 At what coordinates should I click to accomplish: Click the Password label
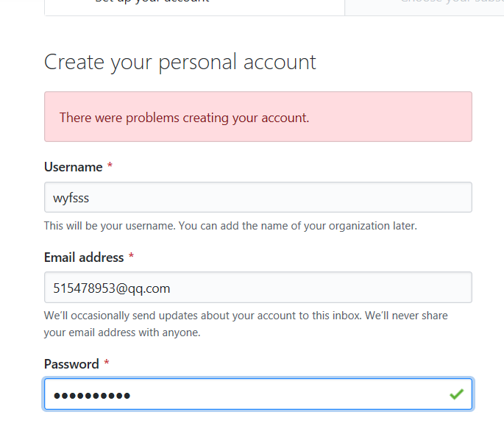[x=71, y=364]
